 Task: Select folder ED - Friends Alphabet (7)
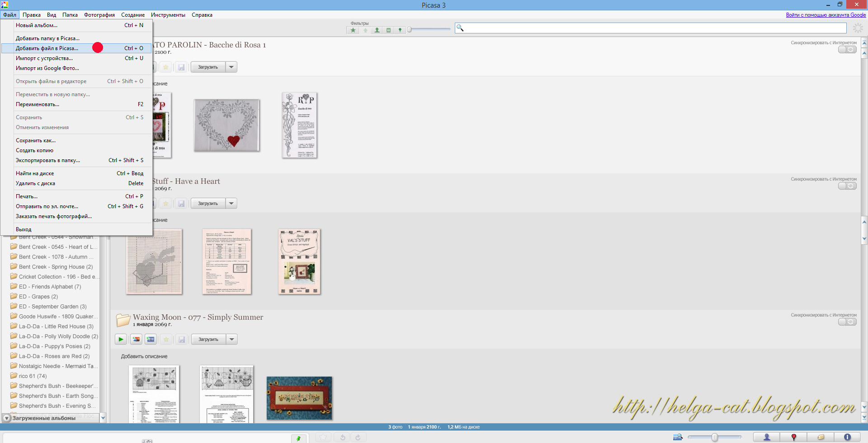pyautogui.click(x=50, y=287)
